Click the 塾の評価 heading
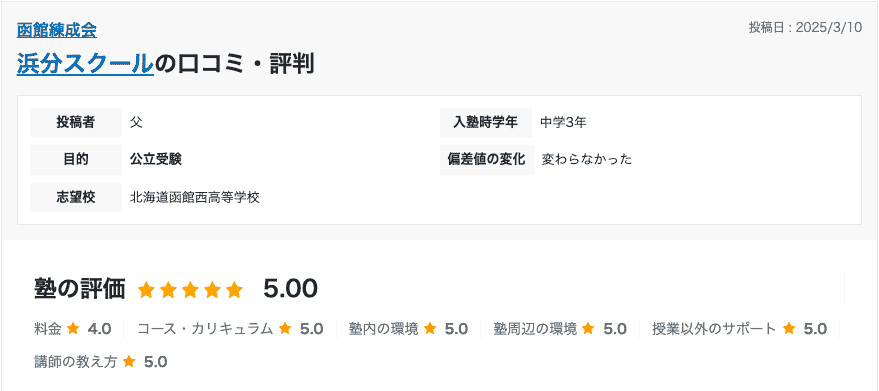879x391 pixels. [79, 289]
